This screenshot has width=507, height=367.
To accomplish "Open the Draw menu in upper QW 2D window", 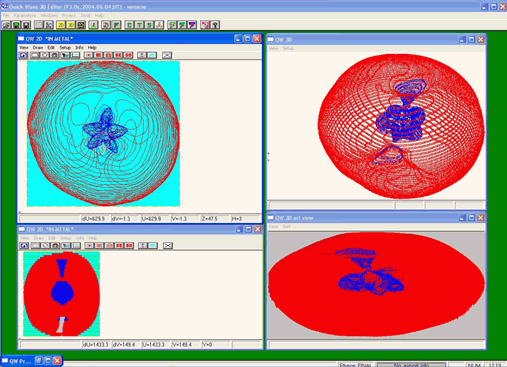I will click(38, 48).
